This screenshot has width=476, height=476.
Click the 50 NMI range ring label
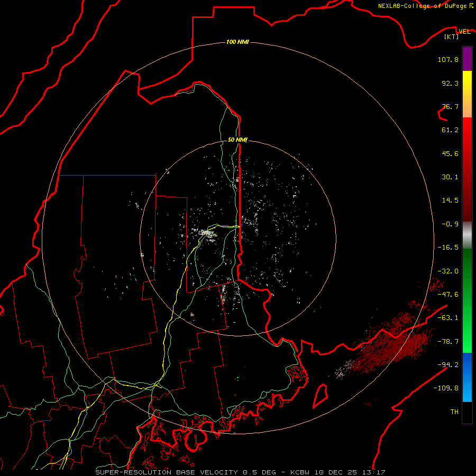(x=237, y=140)
